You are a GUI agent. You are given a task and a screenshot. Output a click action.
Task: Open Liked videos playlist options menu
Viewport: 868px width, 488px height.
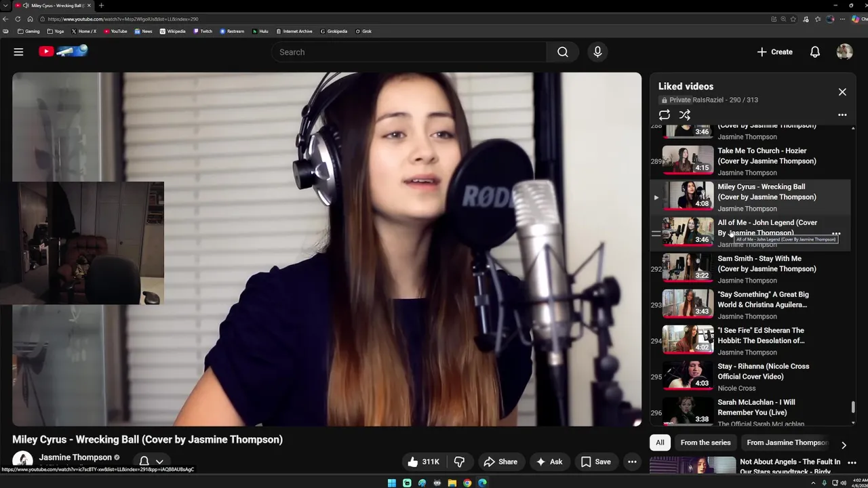pos(842,115)
